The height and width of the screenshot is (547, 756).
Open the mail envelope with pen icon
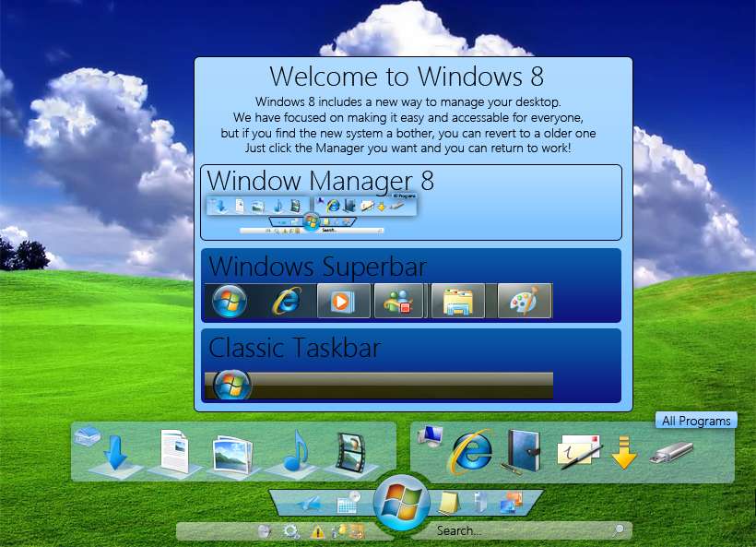pyautogui.click(x=579, y=451)
